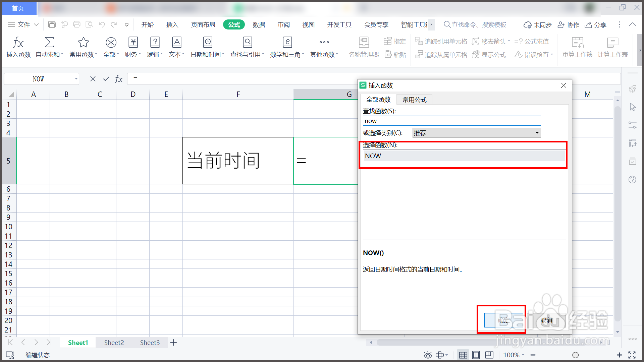Click the save icon in quick toolbar
This screenshot has height=362, width=644.
[x=52, y=24]
